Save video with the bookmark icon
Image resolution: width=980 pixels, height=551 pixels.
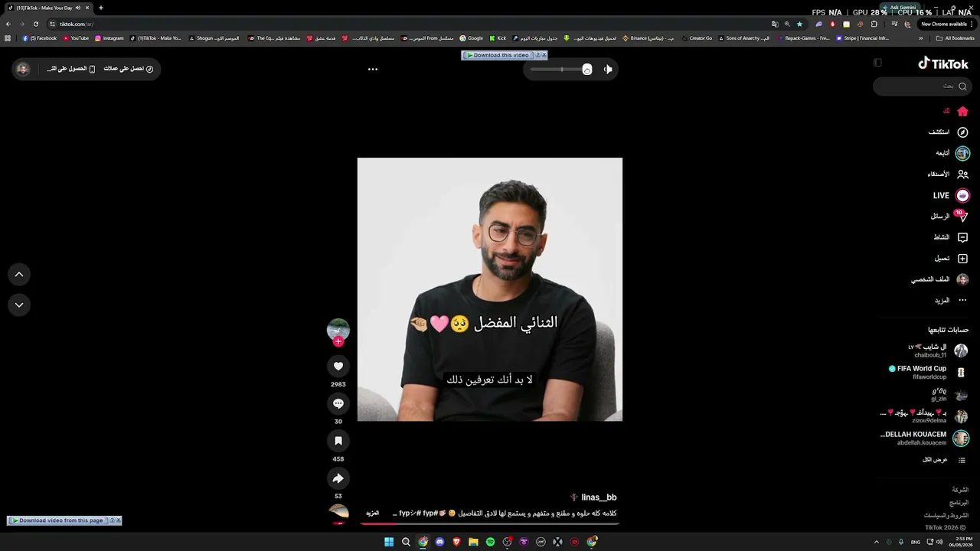(338, 441)
